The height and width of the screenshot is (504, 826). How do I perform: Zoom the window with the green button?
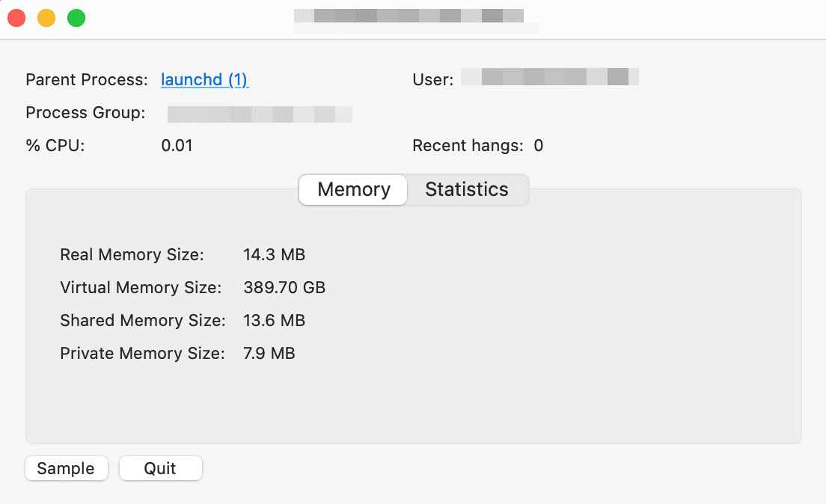click(x=76, y=18)
